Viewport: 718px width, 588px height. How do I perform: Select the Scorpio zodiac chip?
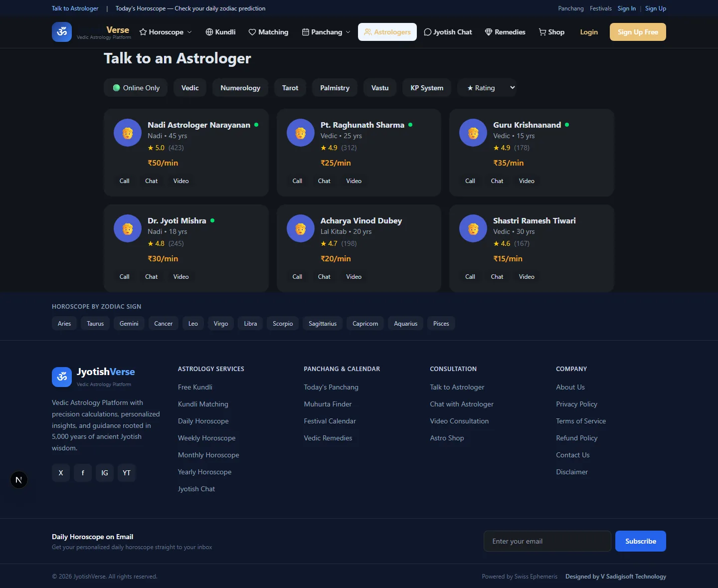point(283,323)
